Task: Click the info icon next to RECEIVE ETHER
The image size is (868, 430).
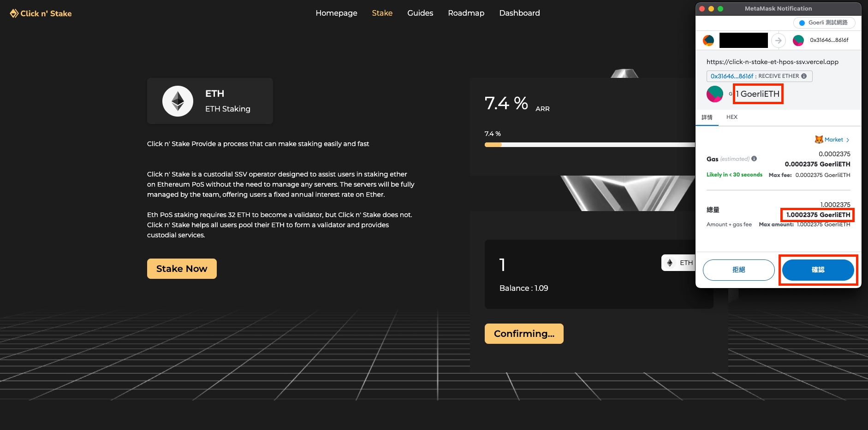Action: 804,76
